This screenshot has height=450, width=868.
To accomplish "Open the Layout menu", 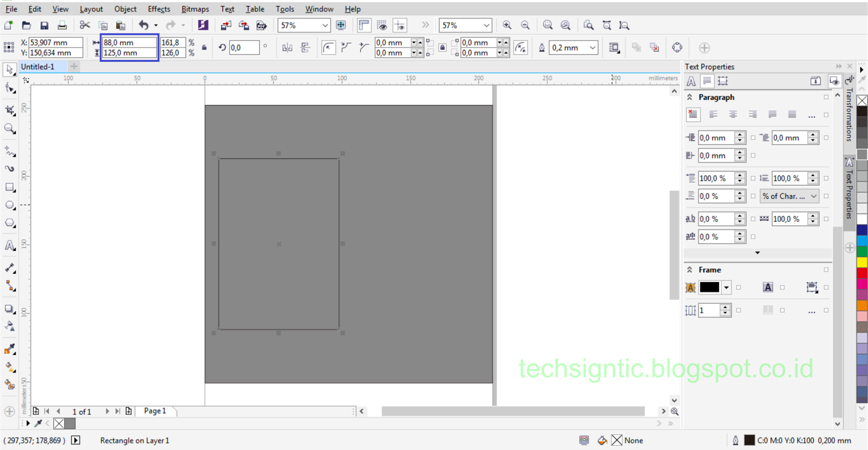I will pos(91,9).
